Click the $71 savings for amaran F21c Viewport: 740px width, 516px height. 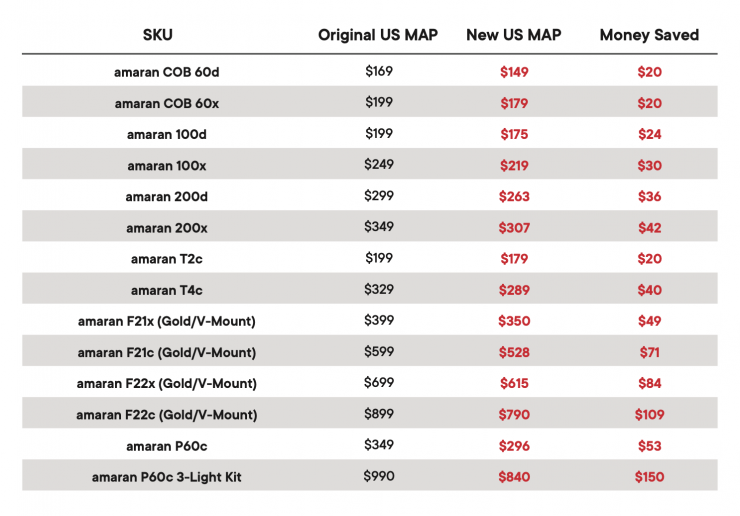[x=649, y=352]
